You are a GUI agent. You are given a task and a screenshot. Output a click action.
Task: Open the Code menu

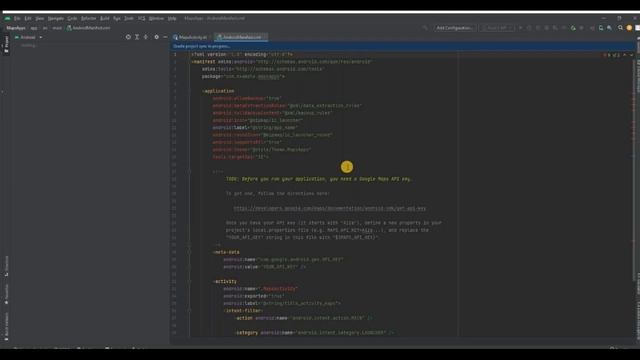pos(72,18)
